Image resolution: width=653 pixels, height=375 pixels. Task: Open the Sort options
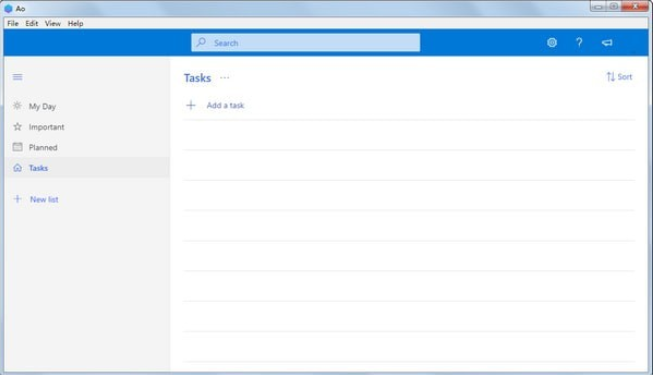point(619,77)
